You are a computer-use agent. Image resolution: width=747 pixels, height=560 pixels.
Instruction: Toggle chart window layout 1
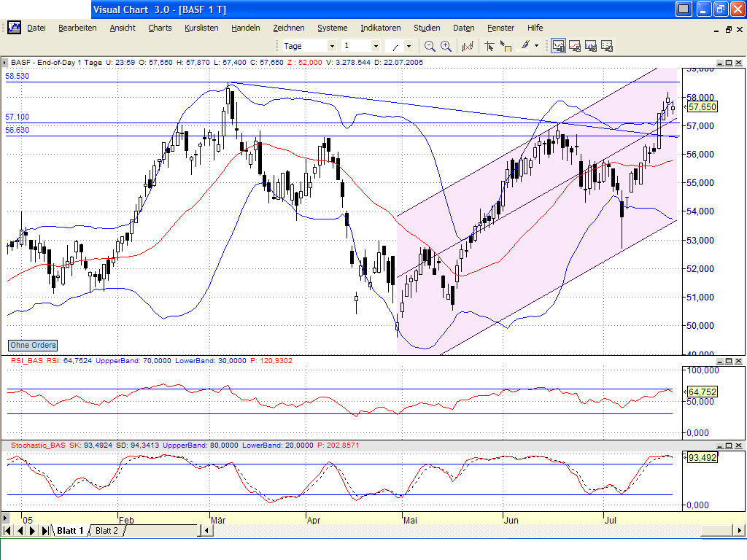click(557, 45)
